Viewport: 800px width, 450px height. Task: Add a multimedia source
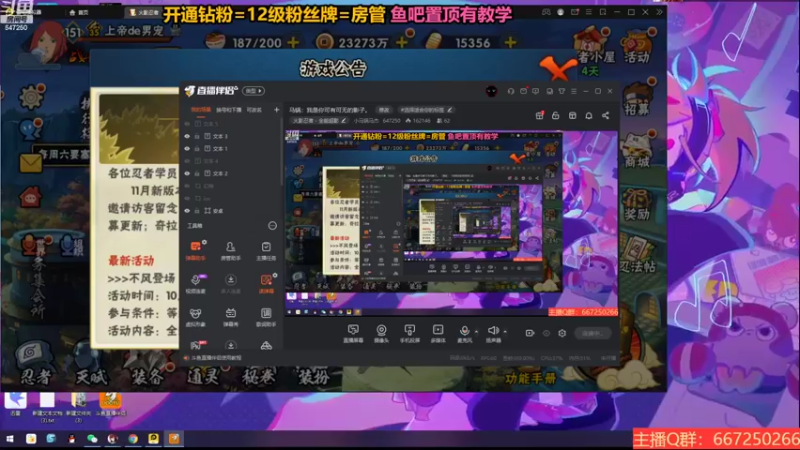click(x=438, y=333)
